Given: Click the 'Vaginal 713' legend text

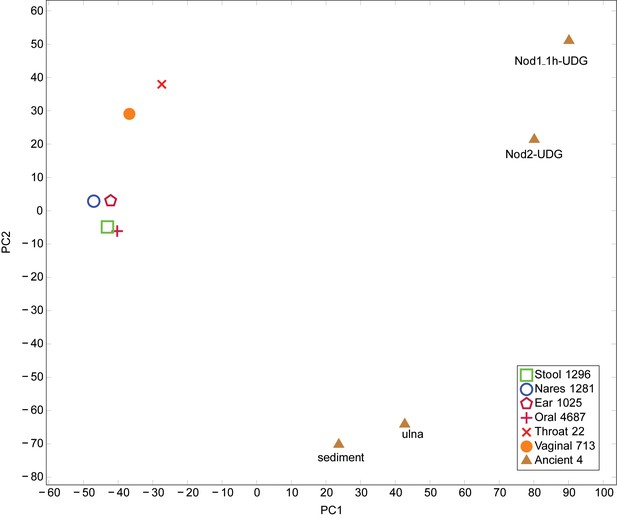Looking at the screenshot, I should (565, 446).
